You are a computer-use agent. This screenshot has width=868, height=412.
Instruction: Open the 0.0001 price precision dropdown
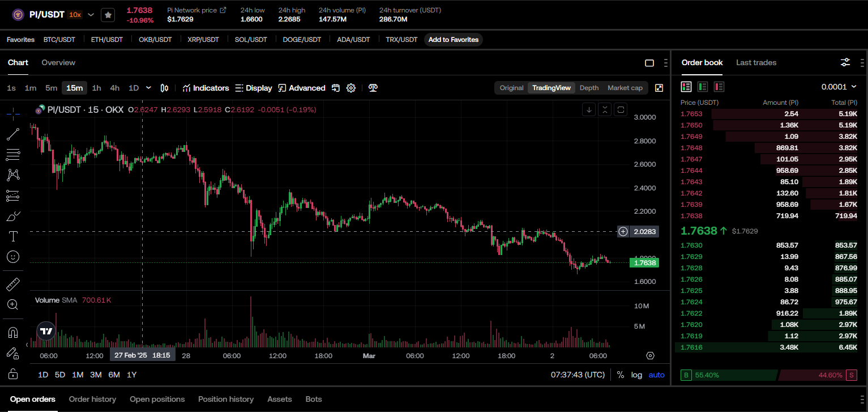pyautogui.click(x=839, y=87)
